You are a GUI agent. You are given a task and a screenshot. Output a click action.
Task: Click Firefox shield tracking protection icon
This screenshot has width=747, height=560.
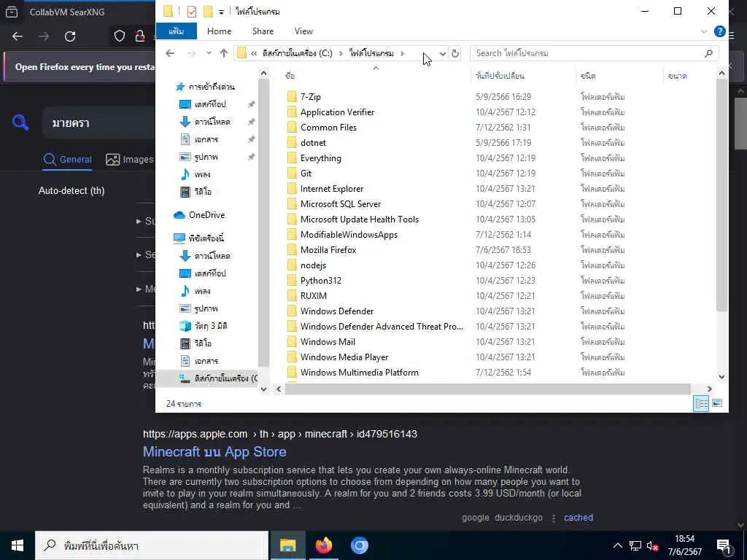coord(119,36)
